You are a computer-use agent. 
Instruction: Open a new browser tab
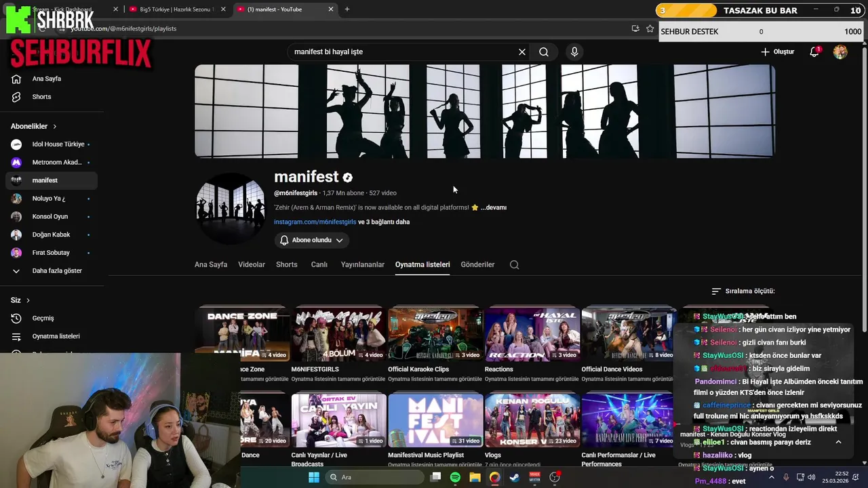click(x=347, y=9)
